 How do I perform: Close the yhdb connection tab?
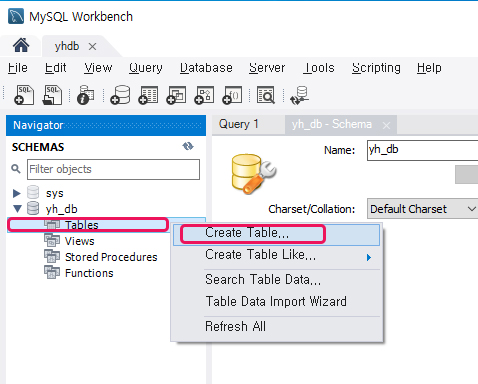[92, 46]
